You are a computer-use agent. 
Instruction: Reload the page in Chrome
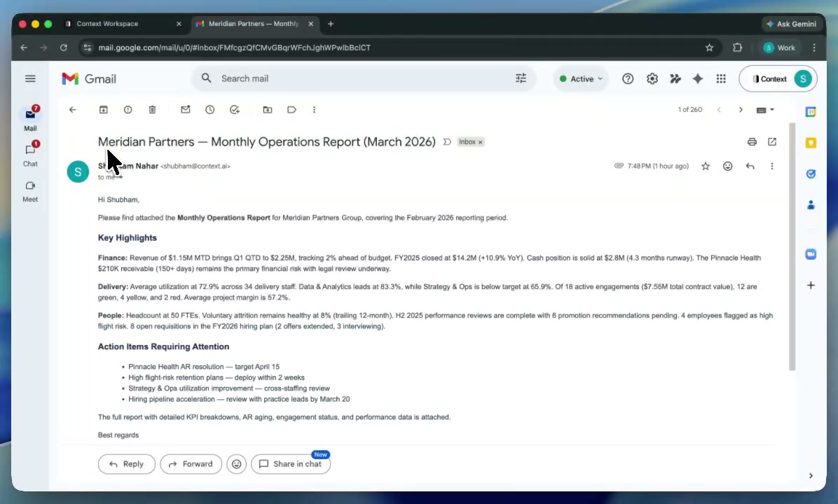(x=64, y=48)
